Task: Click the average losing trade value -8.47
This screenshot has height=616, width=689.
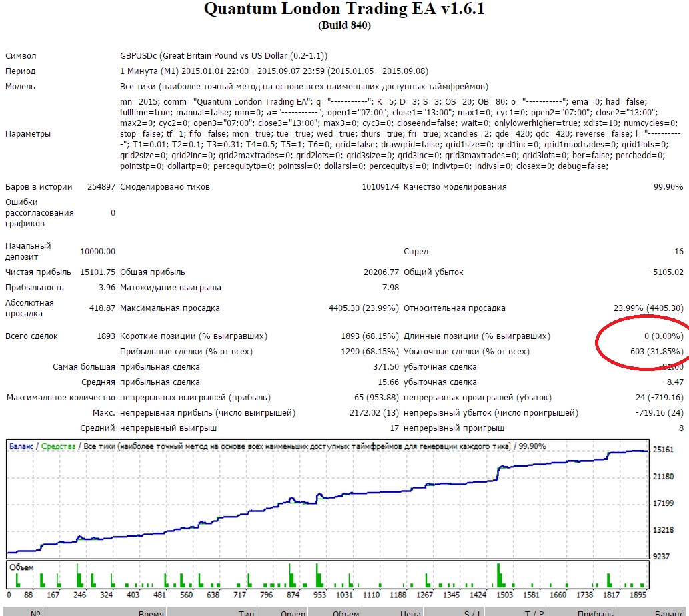Action: 674,382
